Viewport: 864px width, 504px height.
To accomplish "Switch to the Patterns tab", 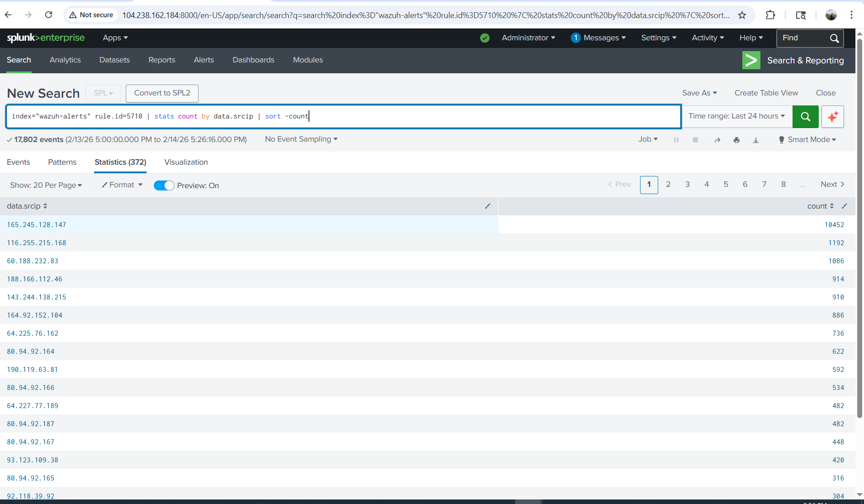I will [x=62, y=162].
